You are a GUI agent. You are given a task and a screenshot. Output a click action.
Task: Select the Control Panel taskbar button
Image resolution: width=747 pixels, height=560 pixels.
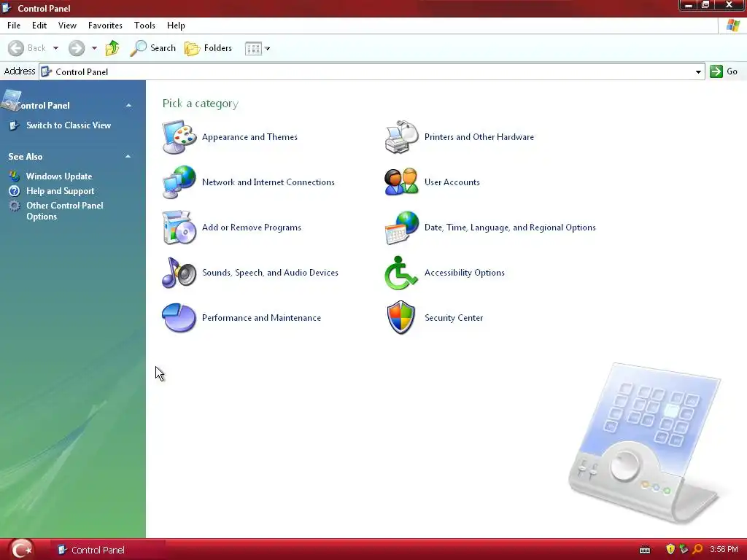[x=108, y=550]
